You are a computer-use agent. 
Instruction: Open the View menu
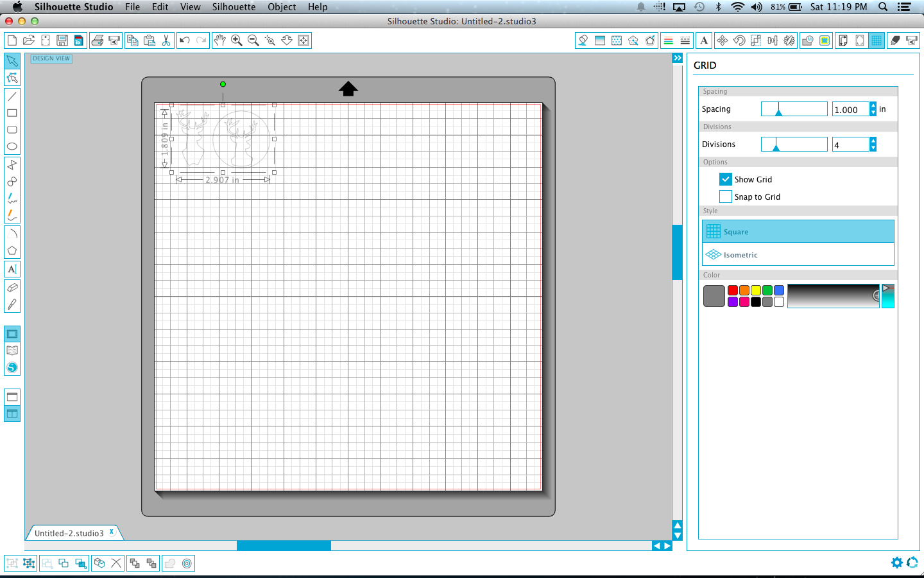point(191,7)
